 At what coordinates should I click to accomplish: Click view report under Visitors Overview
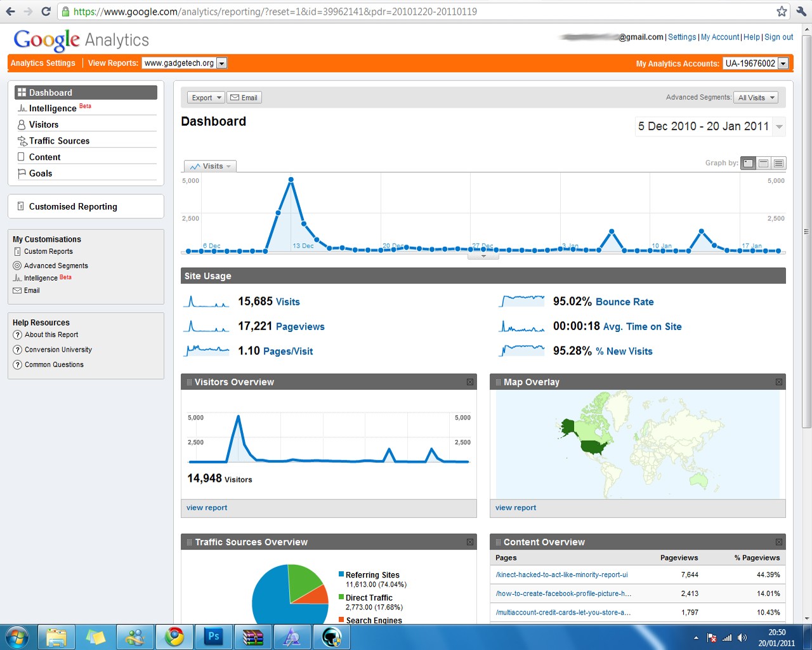pyautogui.click(x=207, y=508)
